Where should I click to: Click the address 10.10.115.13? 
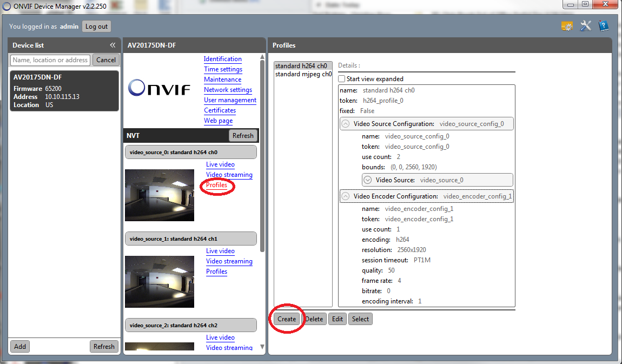click(x=62, y=97)
